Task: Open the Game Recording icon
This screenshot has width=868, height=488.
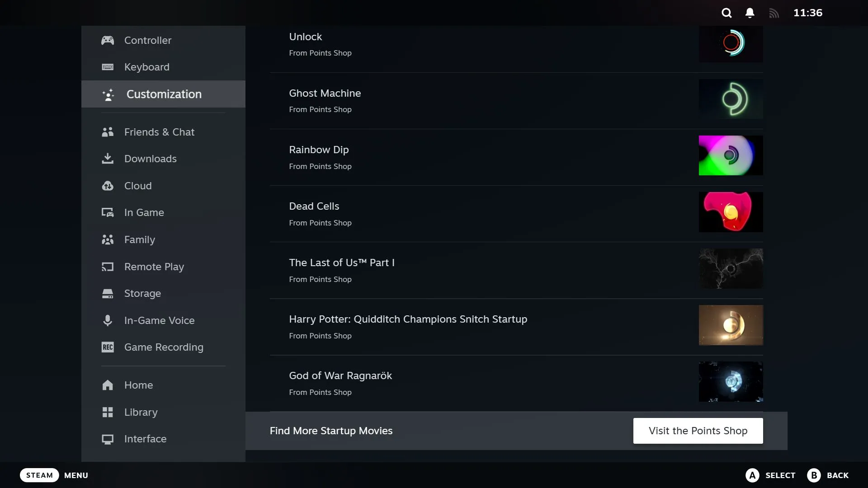Action: (108, 347)
